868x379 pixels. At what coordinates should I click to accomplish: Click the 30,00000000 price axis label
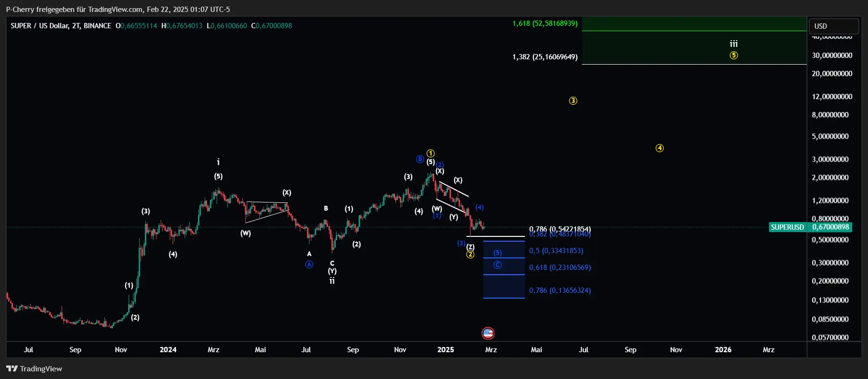832,56
